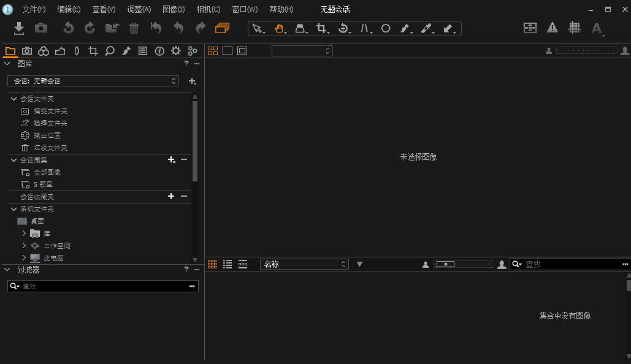
Task: Open the 名称 sort dropdown
Action: click(x=304, y=264)
